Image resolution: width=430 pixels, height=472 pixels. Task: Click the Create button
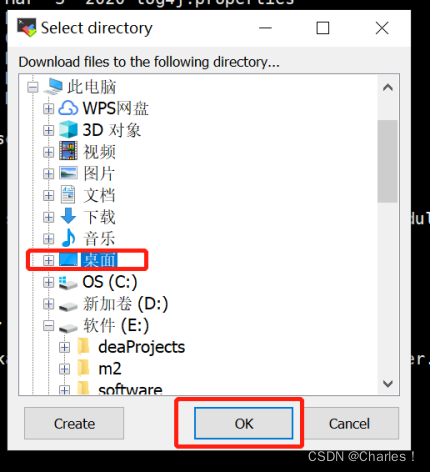(74, 423)
